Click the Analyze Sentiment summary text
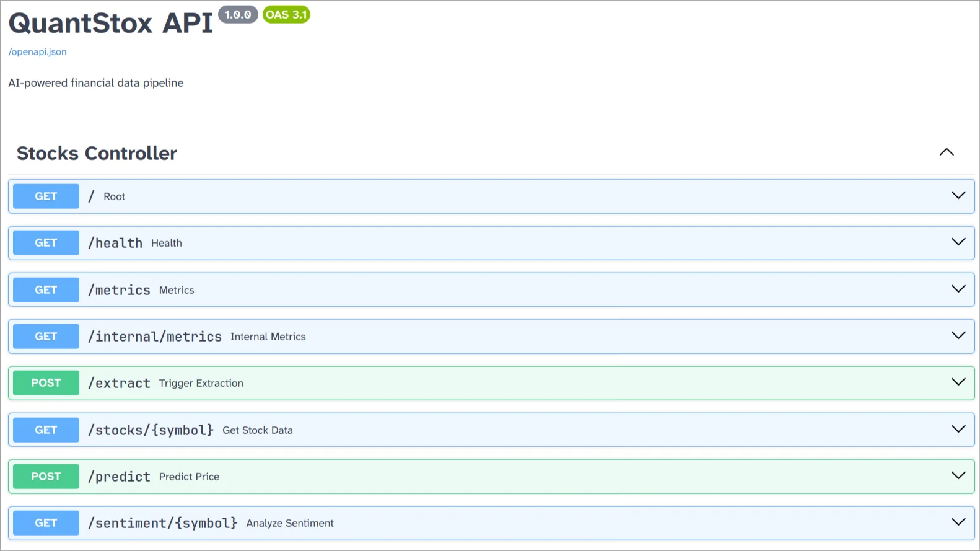The height and width of the screenshot is (551, 980). pyautogui.click(x=289, y=523)
